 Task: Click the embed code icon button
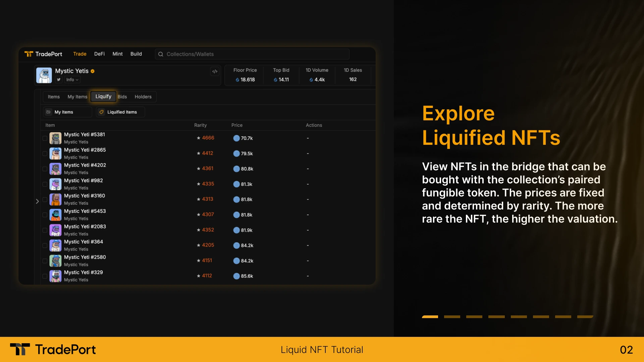215,71
